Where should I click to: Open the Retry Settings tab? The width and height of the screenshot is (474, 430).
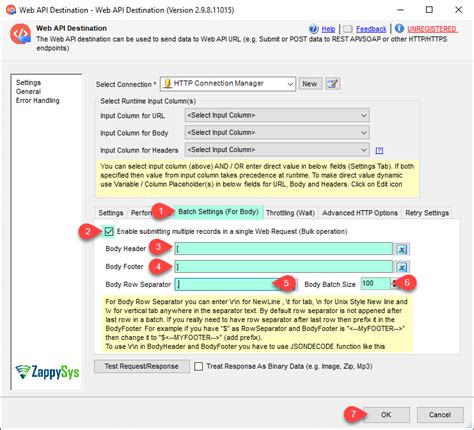click(x=427, y=213)
